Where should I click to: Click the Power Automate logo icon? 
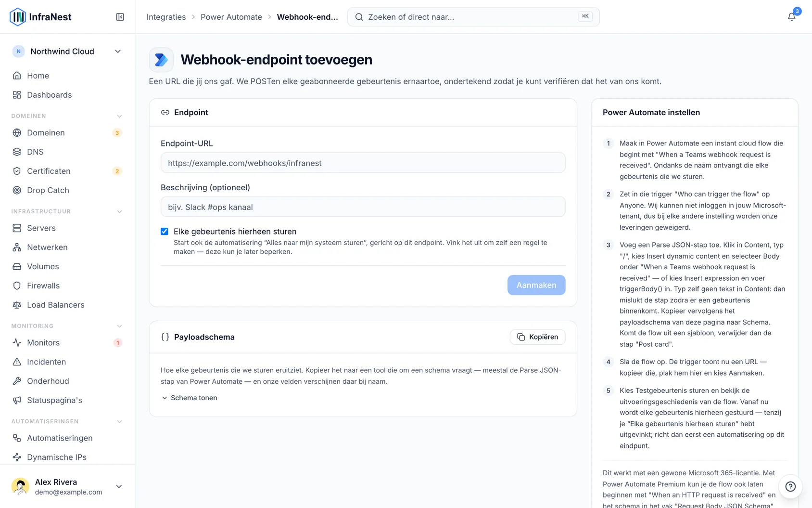pos(161,60)
